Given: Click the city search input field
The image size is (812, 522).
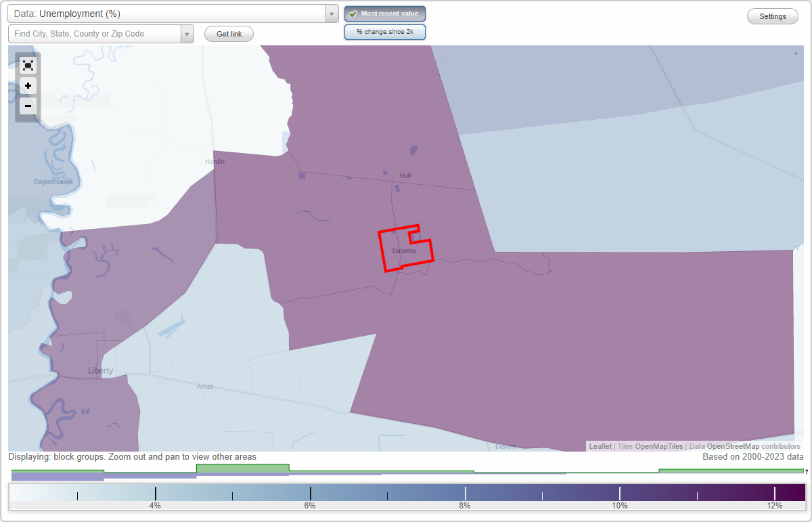Looking at the screenshot, I should coord(95,32).
